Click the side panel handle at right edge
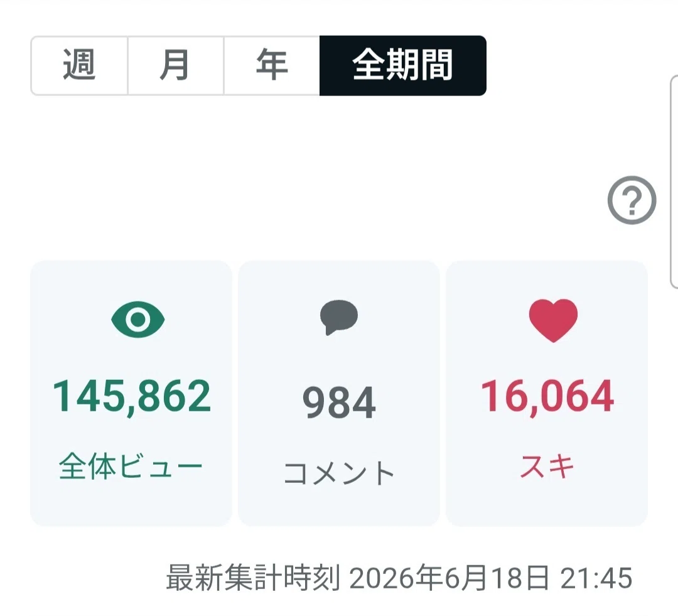Viewport: 678px width, 616px height. tap(674, 181)
